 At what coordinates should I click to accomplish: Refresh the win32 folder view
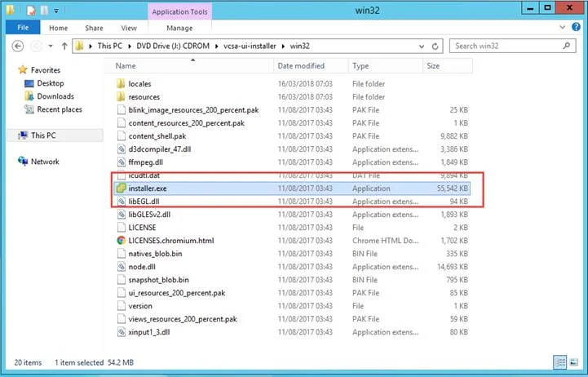[x=435, y=47]
